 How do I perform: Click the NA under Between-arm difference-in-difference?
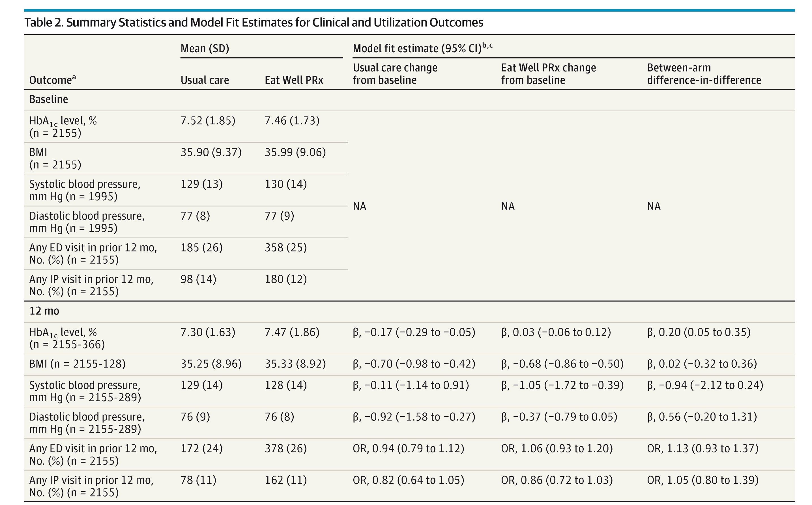click(x=654, y=206)
